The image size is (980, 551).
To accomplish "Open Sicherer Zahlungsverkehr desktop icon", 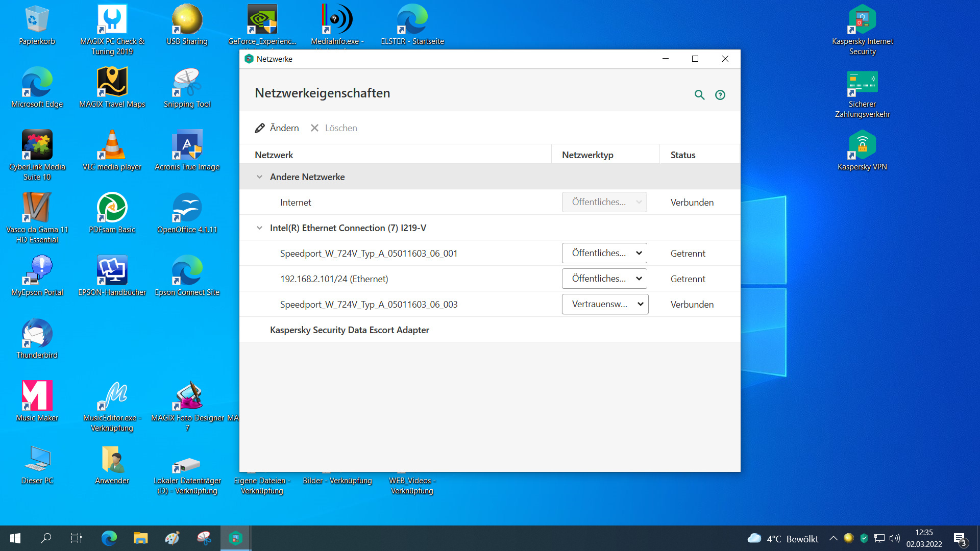I will pos(863,94).
